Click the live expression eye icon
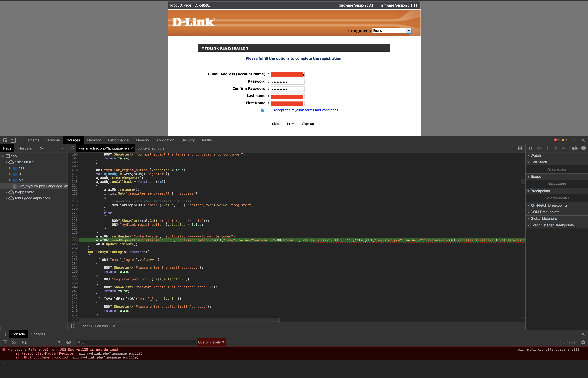This screenshot has height=378, width=588. tap(69, 342)
